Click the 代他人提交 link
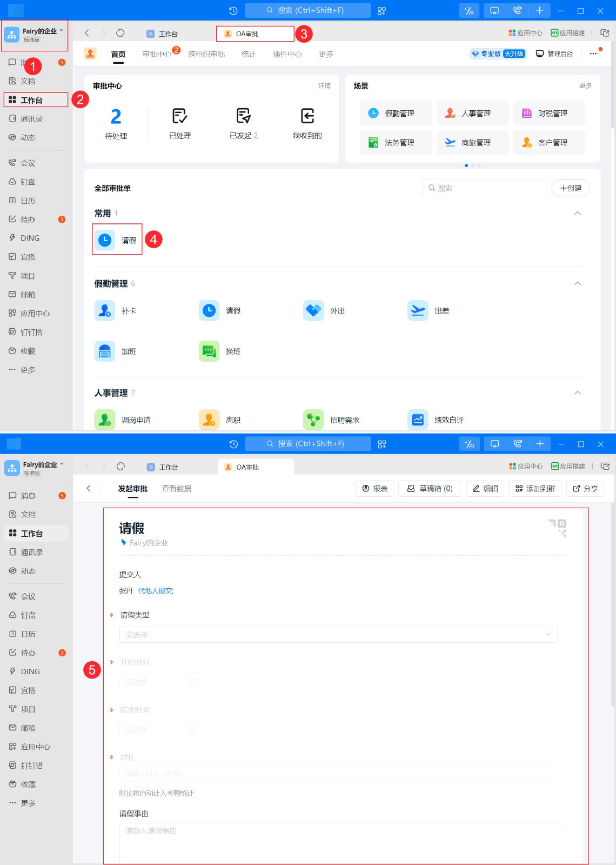 [x=156, y=591]
